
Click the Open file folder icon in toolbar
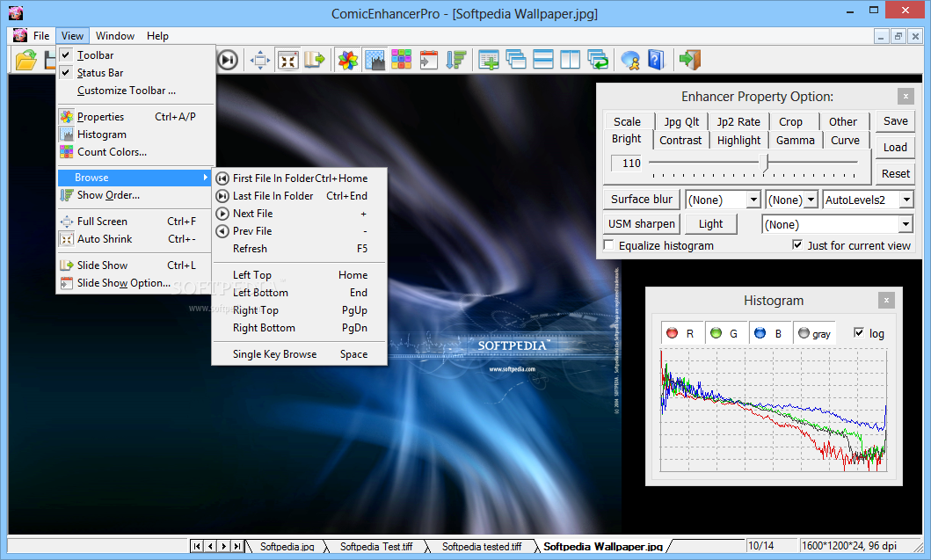click(25, 60)
